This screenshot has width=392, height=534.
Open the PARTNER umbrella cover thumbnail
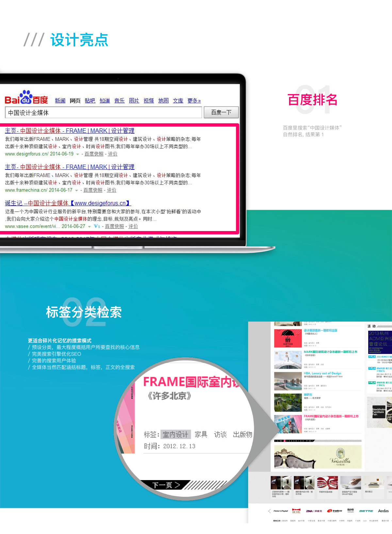pos(288,338)
